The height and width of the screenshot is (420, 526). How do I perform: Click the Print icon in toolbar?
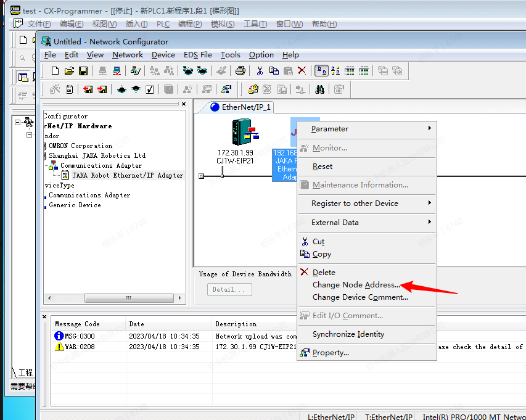coord(240,71)
